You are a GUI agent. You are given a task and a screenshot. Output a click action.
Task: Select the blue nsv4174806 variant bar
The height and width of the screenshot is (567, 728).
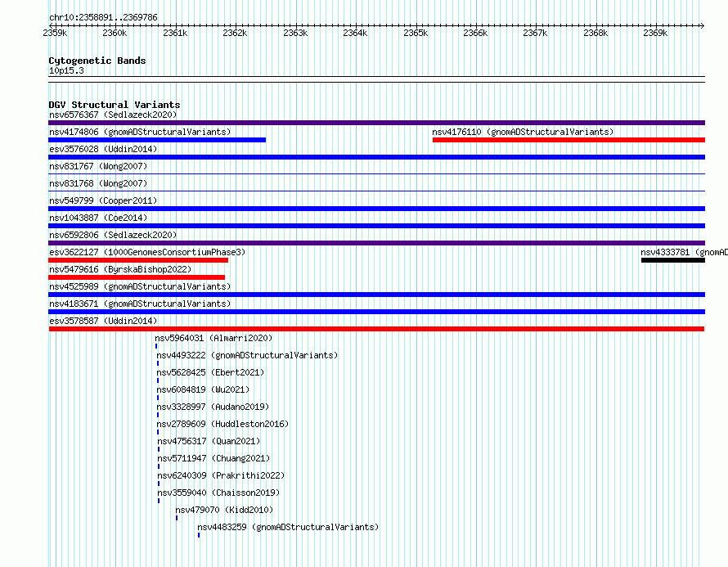157,140
